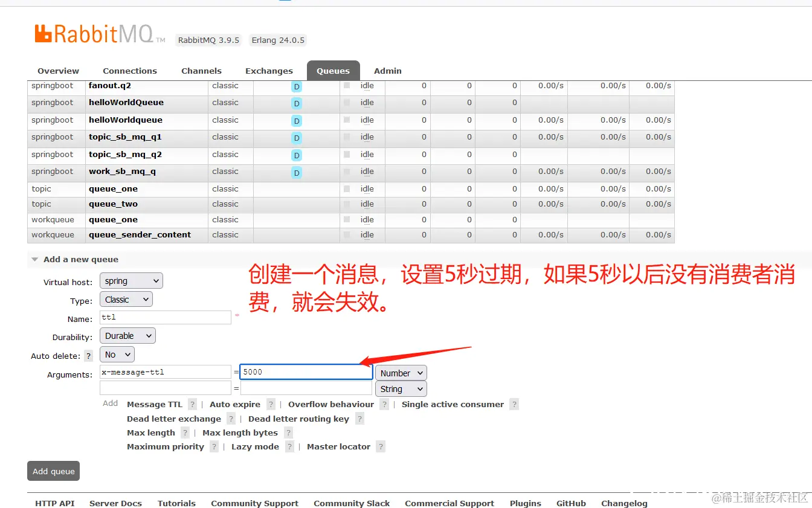The image size is (812, 508).
Task: Insert the Auto expire argument shortcut
Action: click(235, 404)
